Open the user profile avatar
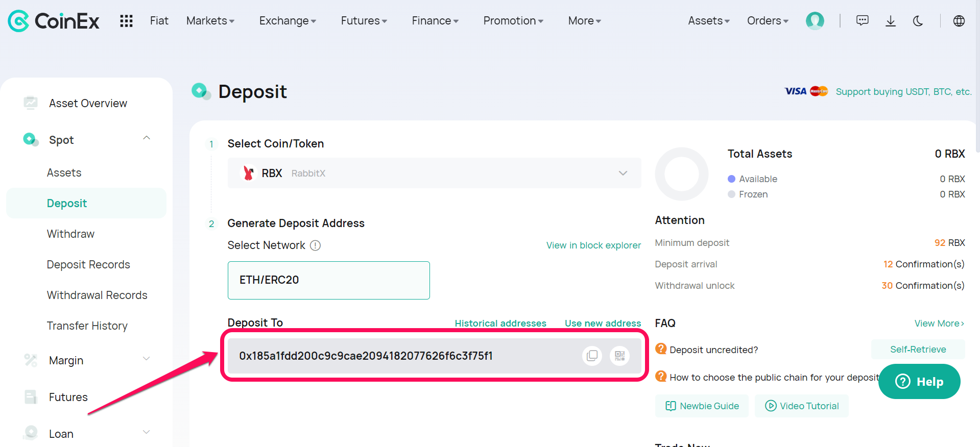980x447 pixels. point(815,21)
